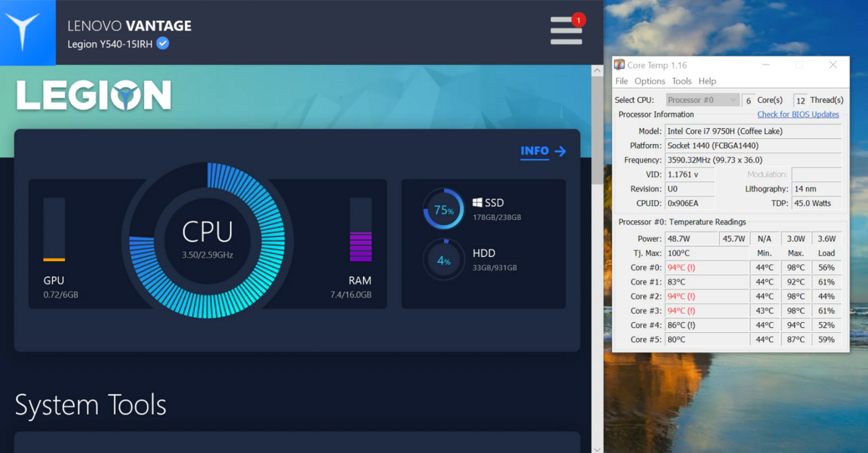Click the GPU memory usage bar

[x=54, y=229]
